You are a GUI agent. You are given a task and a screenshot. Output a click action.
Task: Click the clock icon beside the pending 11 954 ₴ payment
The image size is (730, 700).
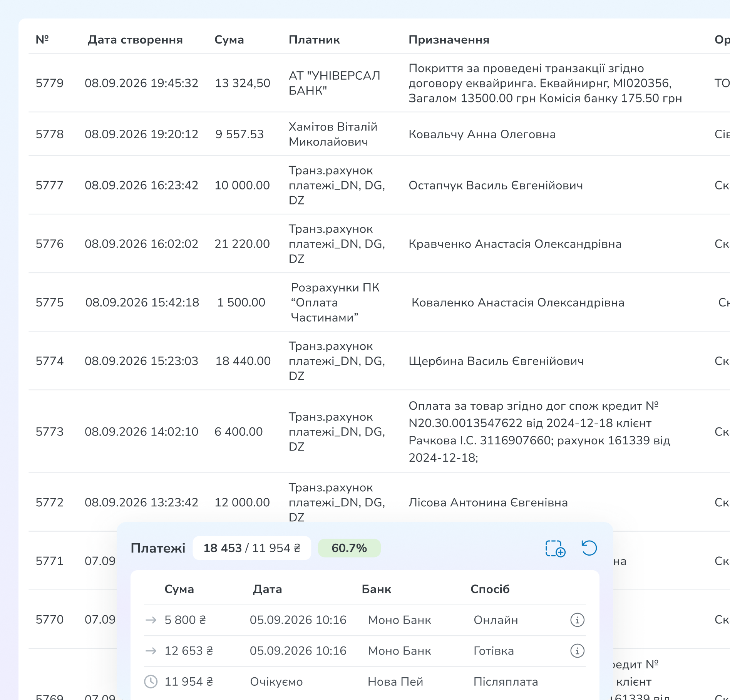(x=151, y=682)
